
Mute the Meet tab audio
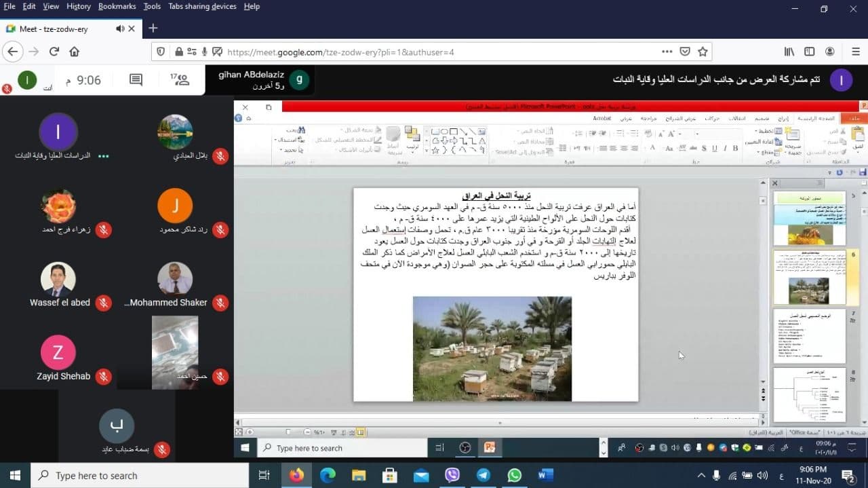121,29
